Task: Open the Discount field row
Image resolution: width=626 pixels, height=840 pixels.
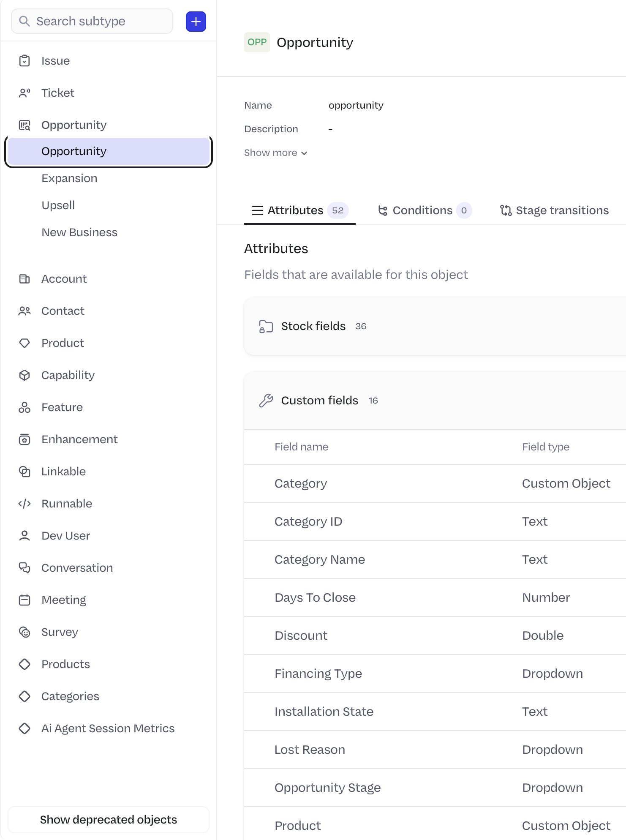Action: click(x=435, y=635)
